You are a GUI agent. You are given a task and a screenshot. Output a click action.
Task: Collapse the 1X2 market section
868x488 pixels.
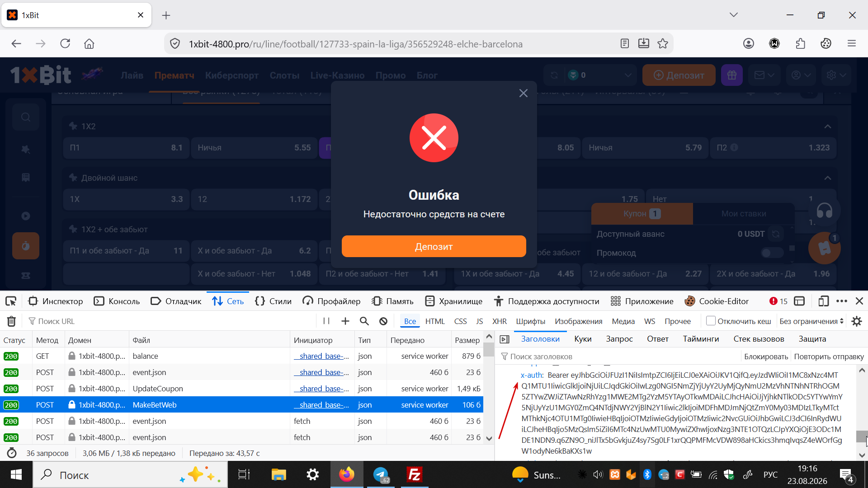pos(827,127)
